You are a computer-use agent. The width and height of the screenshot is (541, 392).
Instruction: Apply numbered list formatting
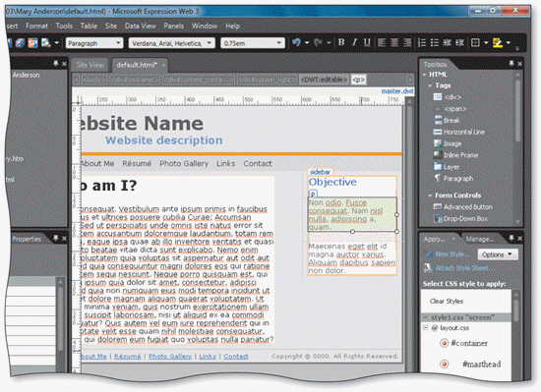pos(422,42)
